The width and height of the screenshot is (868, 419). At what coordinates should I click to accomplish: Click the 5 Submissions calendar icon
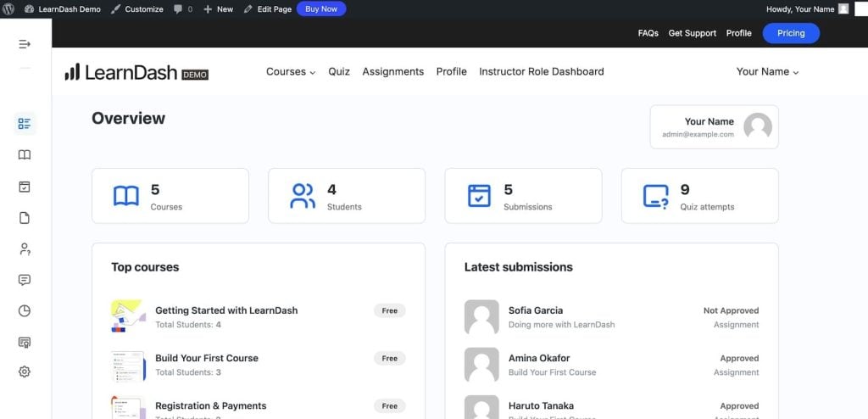pyautogui.click(x=479, y=196)
